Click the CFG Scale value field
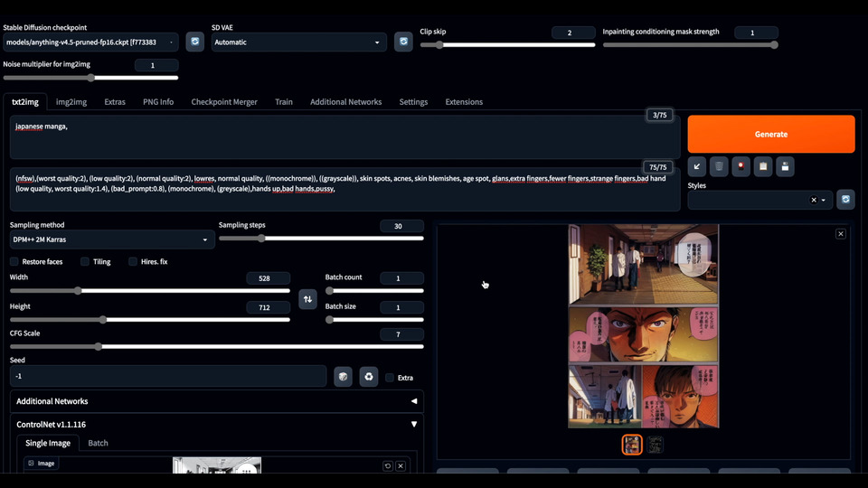Screen dimensions: 868x488 tap(401, 334)
